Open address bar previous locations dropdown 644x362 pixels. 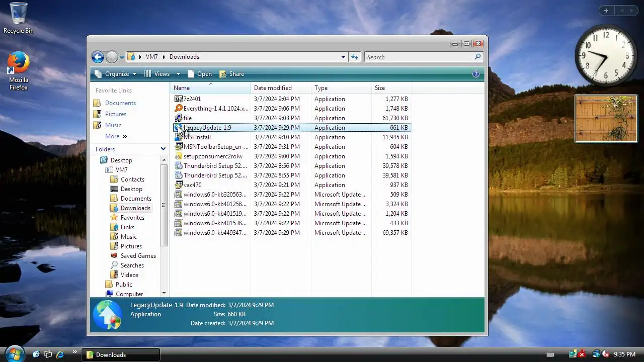click(x=343, y=57)
